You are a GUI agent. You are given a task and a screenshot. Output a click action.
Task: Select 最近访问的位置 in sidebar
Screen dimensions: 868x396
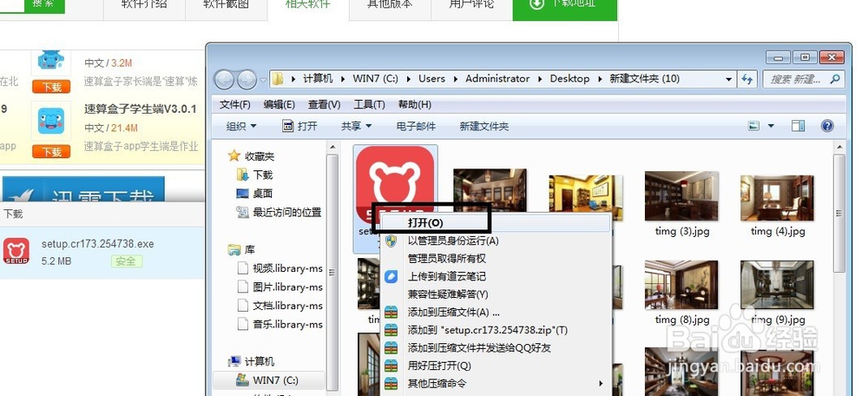pos(286,212)
